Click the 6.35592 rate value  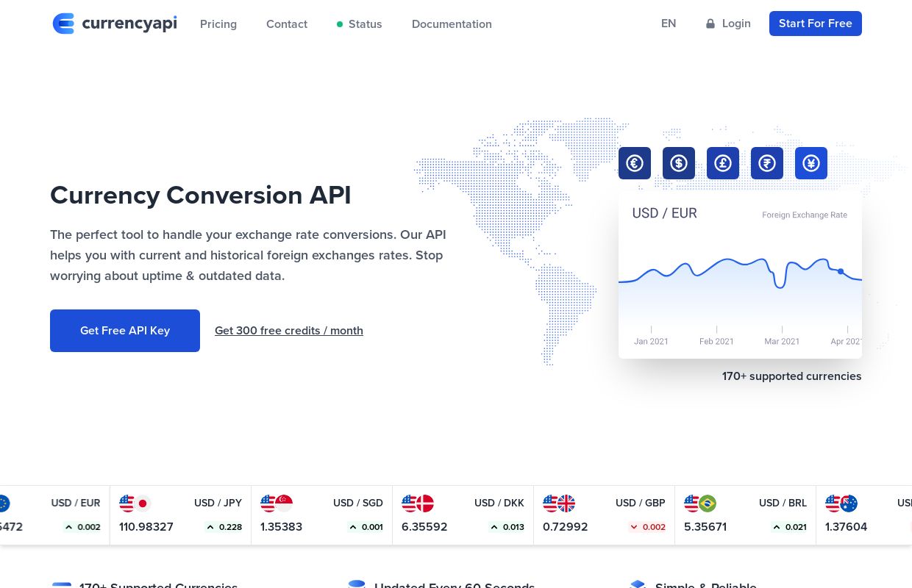click(424, 527)
